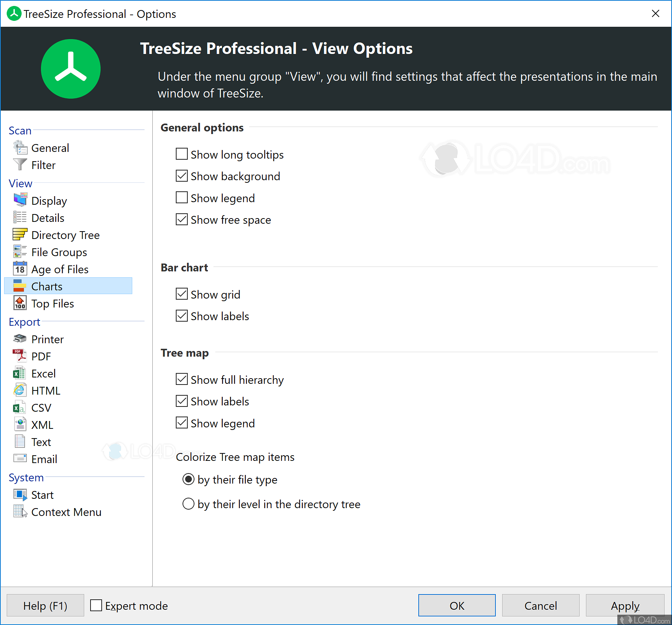This screenshot has height=625, width=672.
Task: Select the CSV export entry
Action: point(41,407)
